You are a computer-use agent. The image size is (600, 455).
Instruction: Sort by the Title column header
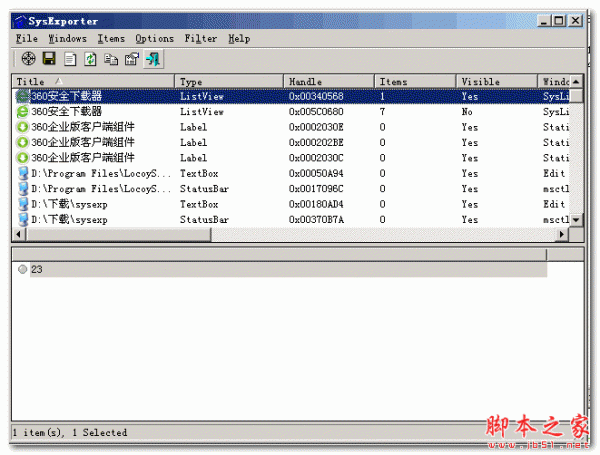click(x=94, y=82)
